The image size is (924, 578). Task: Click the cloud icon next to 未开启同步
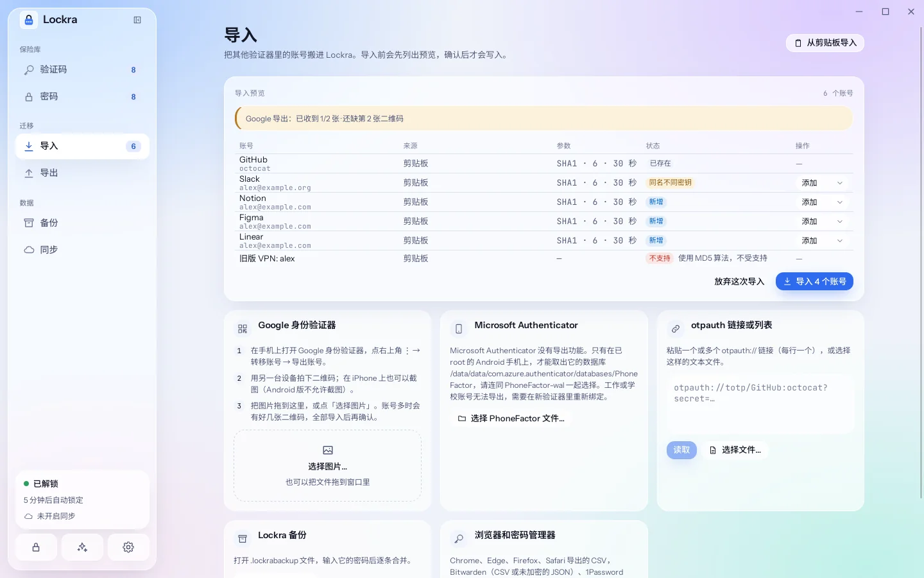coord(28,516)
